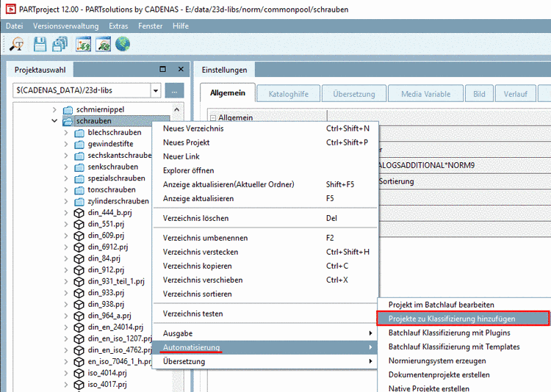Click the spezialschrauben folder icon
The image size is (551, 392).
(79, 178)
